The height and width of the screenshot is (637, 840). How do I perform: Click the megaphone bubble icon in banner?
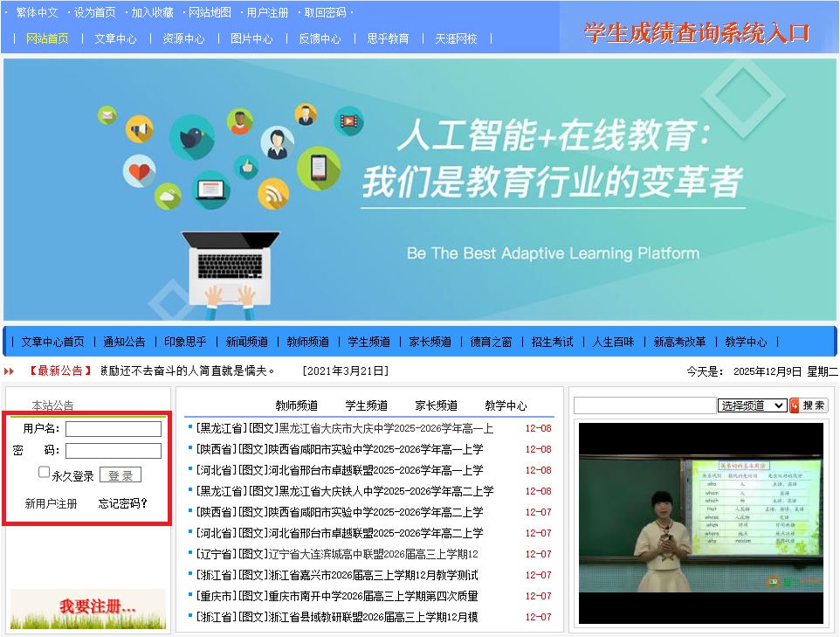(x=140, y=131)
